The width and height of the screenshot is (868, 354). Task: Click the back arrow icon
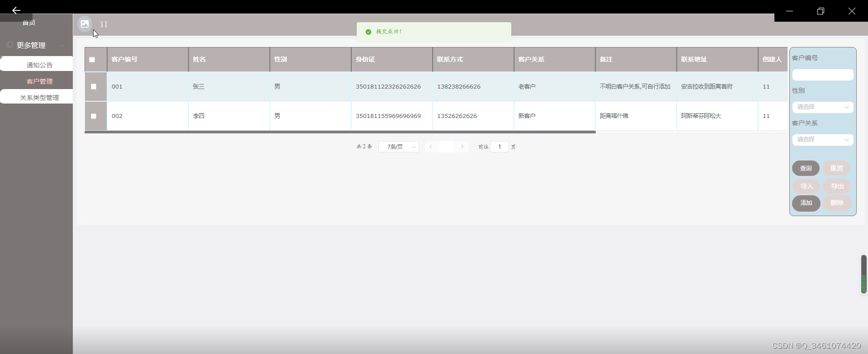[16, 10]
